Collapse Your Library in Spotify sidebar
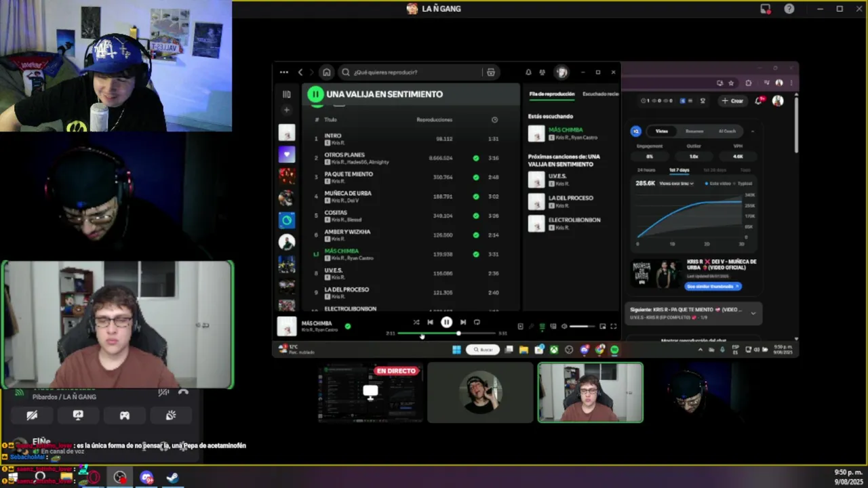 pos(286,94)
